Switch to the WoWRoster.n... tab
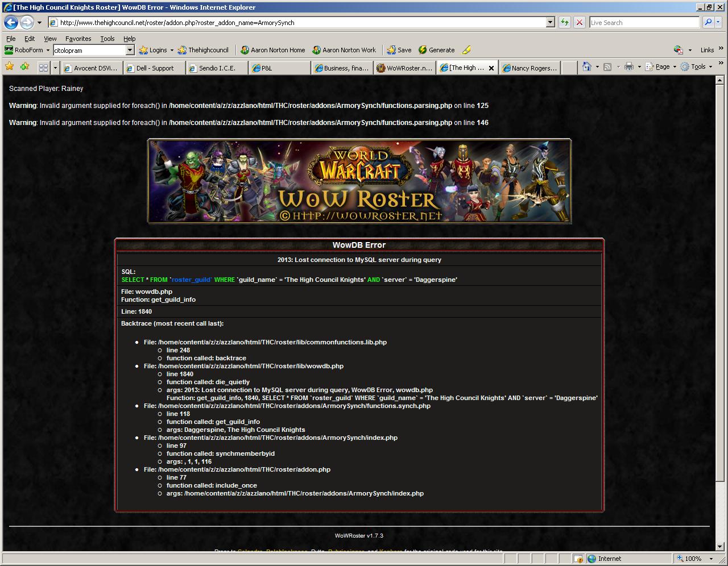Image resolution: width=728 pixels, height=566 pixels. pyautogui.click(x=404, y=68)
